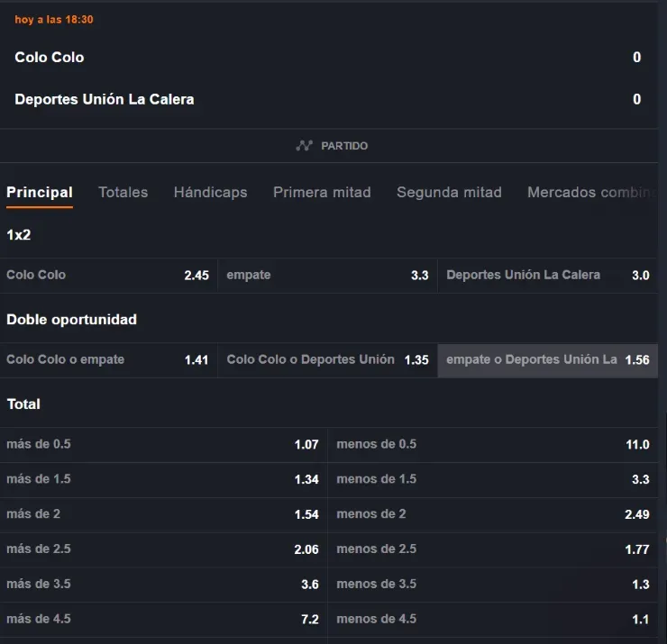Select menos de 4.5 at 1.1
The width and height of the screenshot is (667, 644).
[x=492, y=619]
